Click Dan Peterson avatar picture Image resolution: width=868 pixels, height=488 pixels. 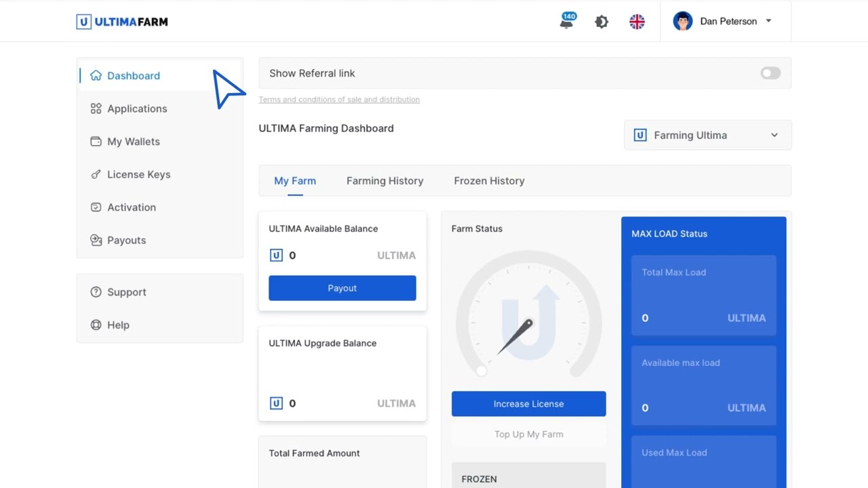pos(683,21)
